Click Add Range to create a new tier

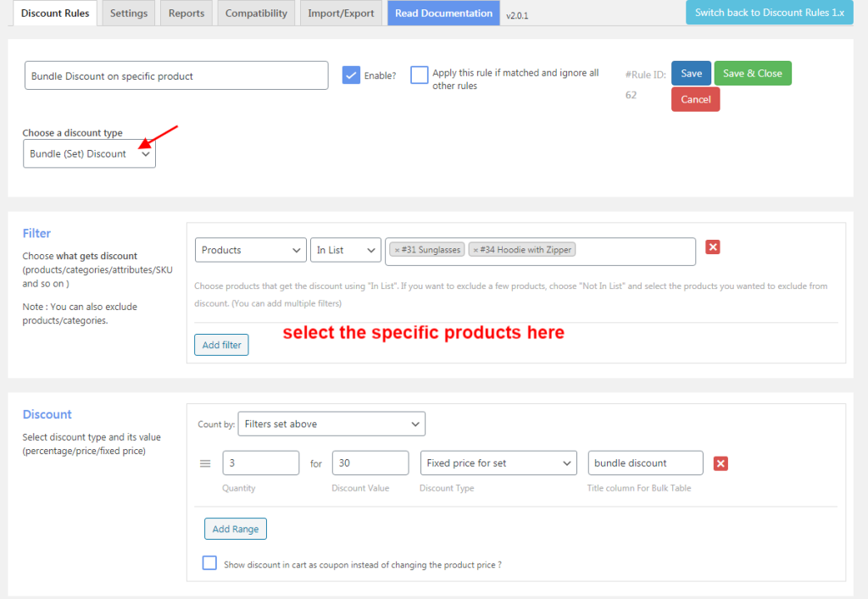[x=235, y=528]
